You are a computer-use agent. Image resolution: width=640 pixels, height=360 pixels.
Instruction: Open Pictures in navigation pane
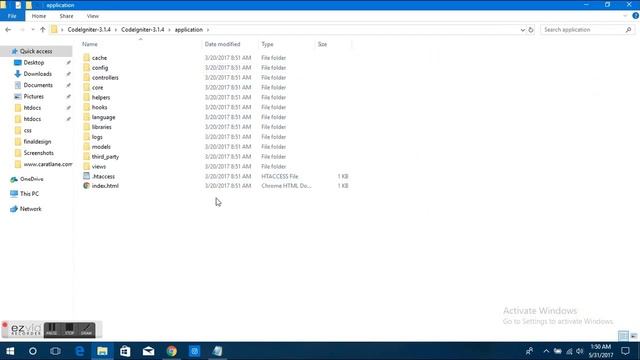pos(33,97)
